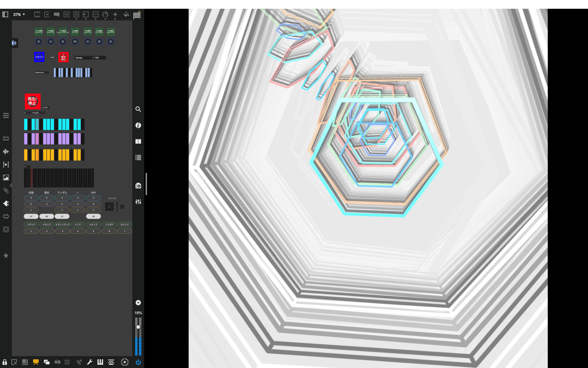
Task: Click the ミ note button
Action: click(63, 42)
